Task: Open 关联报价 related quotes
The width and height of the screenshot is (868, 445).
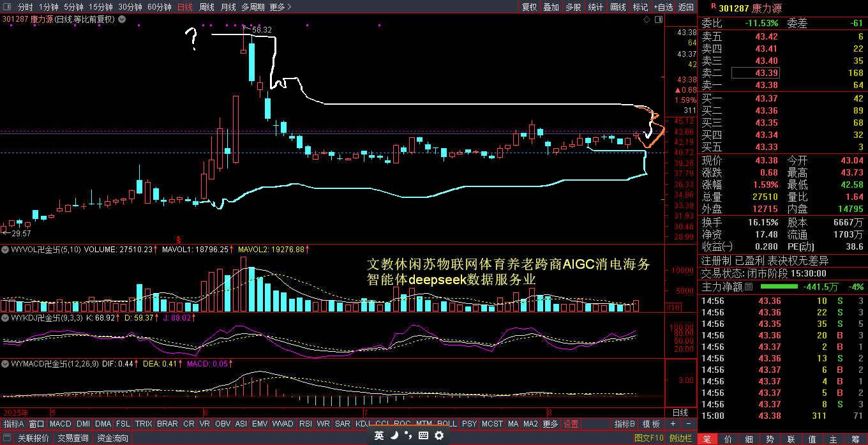Action: tap(33, 438)
